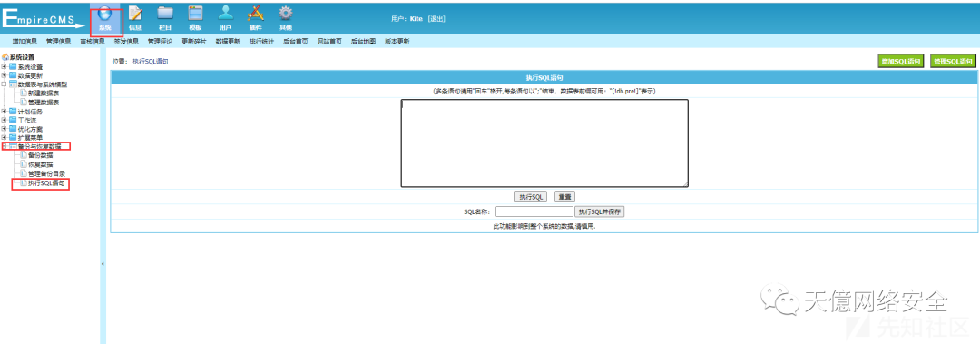This screenshot has width=980, height=344.
Task: Select 执行SQL语句 in the tree
Action: coord(46,183)
